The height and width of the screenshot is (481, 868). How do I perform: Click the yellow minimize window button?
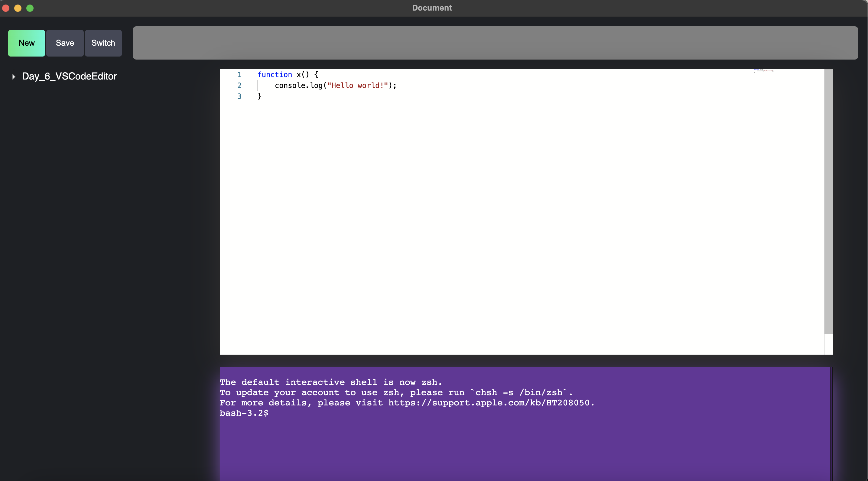pos(18,8)
